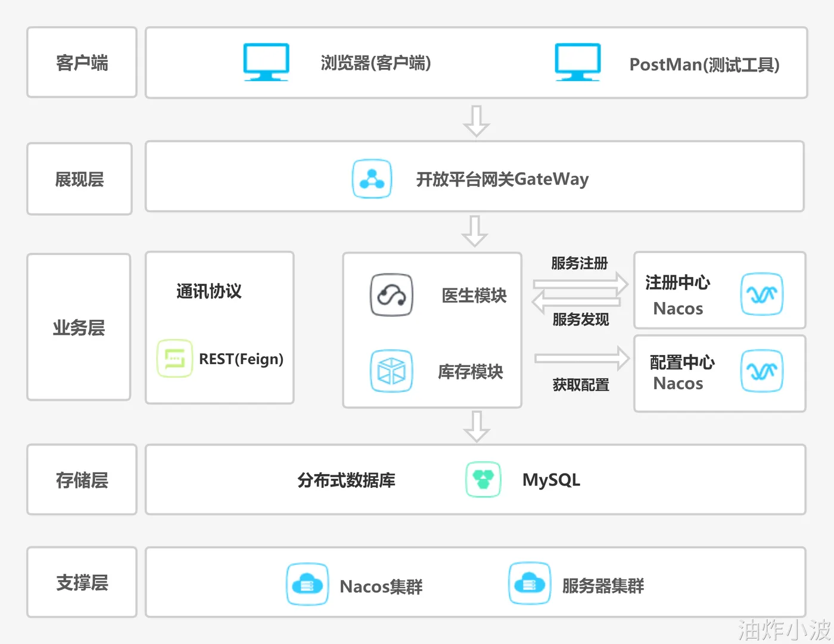Image resolution: width=834 pixels, height=644 pixels.
Task: Click the 注册中心 title
Action: pos(678,282)
